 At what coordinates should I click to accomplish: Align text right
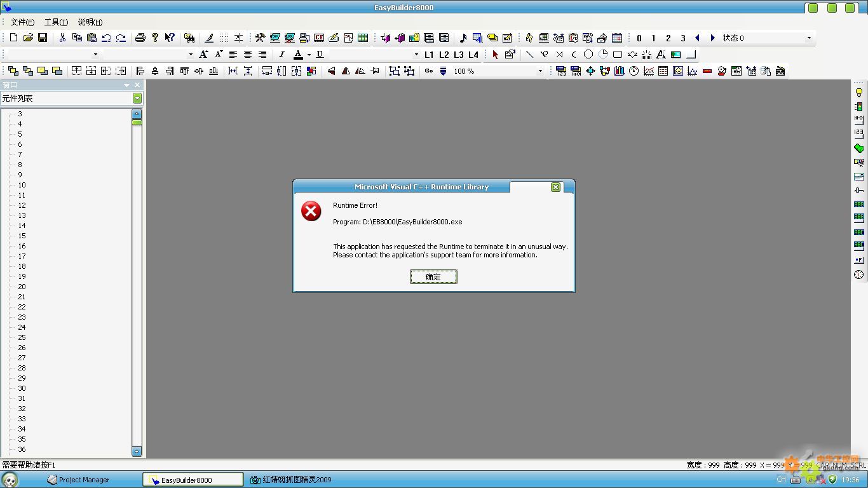point(262,55)
